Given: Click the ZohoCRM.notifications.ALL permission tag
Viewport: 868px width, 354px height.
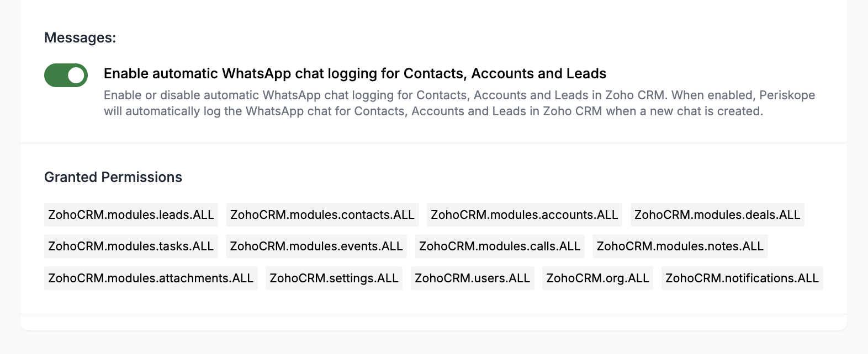Looking at the screenshot, I should [x=742, y=278].
